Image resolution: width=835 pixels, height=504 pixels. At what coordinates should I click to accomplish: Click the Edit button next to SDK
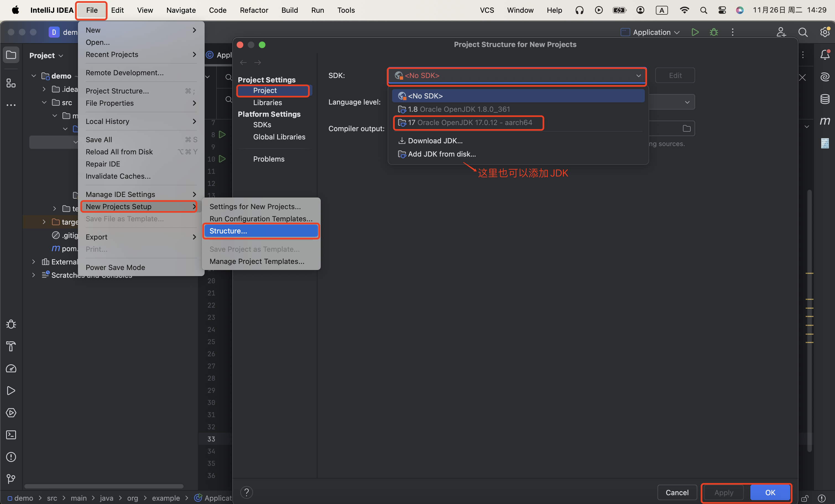tap(675, 75)
